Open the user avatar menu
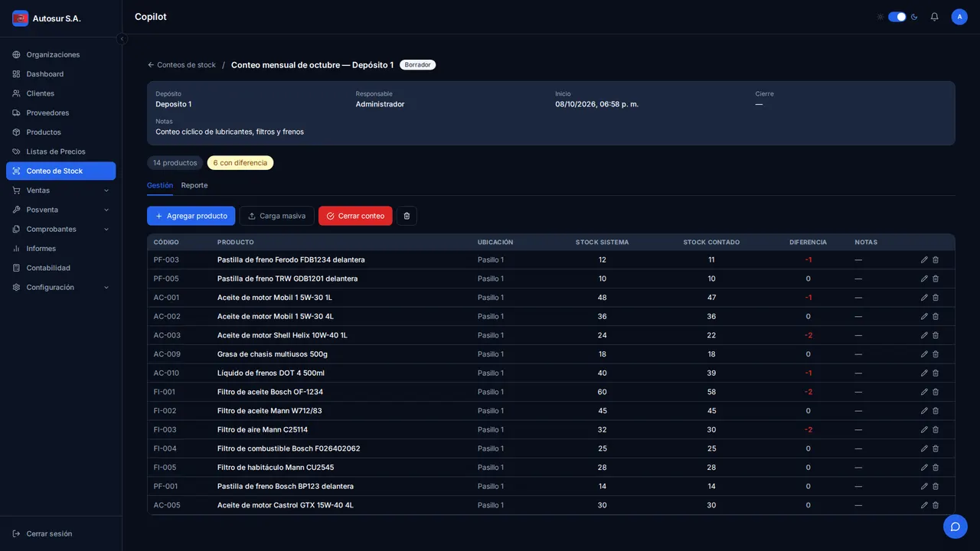This screenshot has width=980, height=551. click(959, 17)
